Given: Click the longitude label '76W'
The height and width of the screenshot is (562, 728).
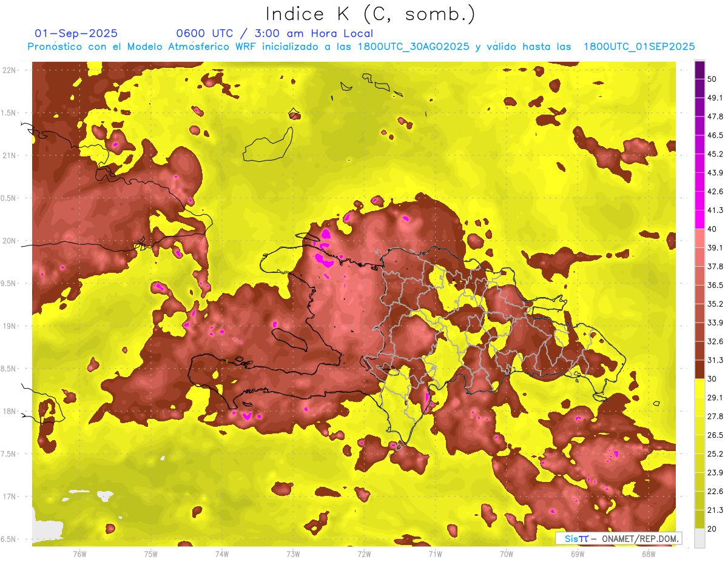Looking at the screenshot, I should point(79,554).
